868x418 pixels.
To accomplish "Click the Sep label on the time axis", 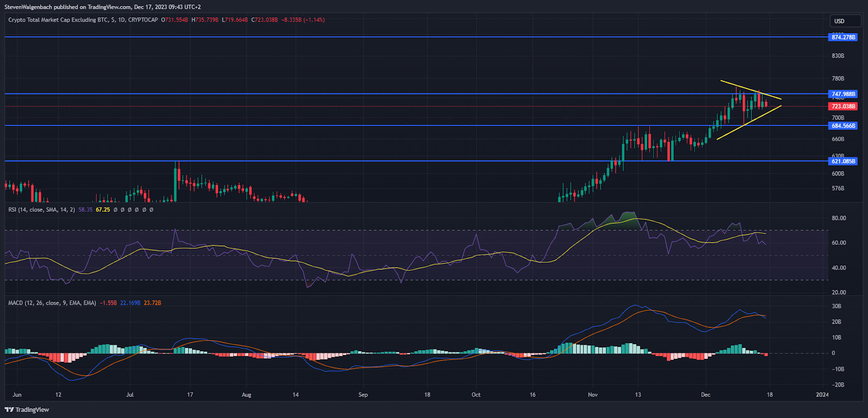I will pyautogui.click(x=363, y=395).
